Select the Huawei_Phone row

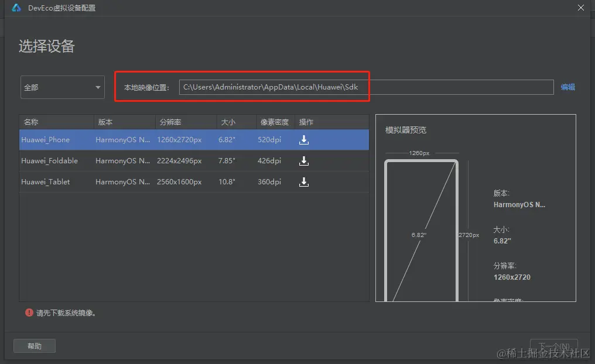[194, 139]
